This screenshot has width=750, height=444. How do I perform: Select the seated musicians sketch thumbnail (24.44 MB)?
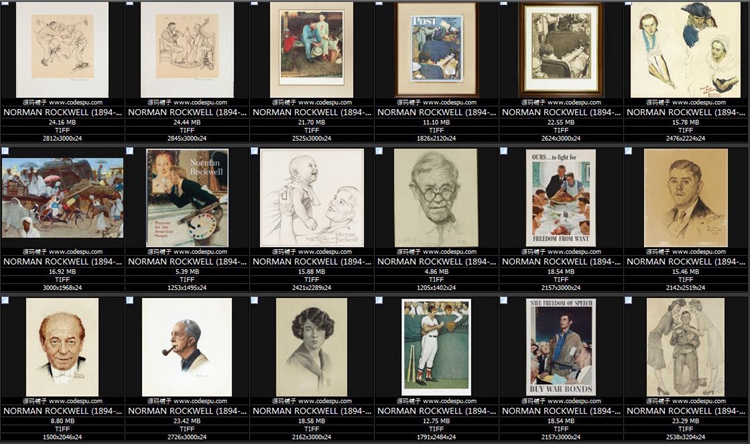(x=187, y=50)
